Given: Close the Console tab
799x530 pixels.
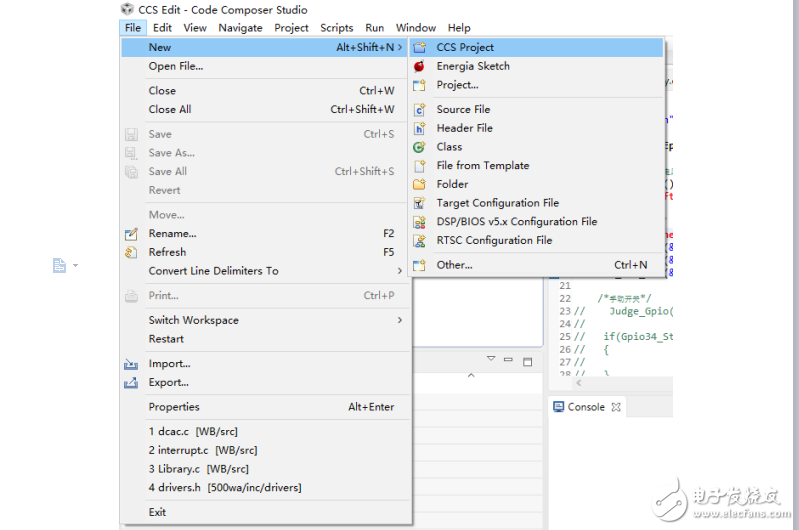Looking at the screenshot, I should (x=616, y=407).
